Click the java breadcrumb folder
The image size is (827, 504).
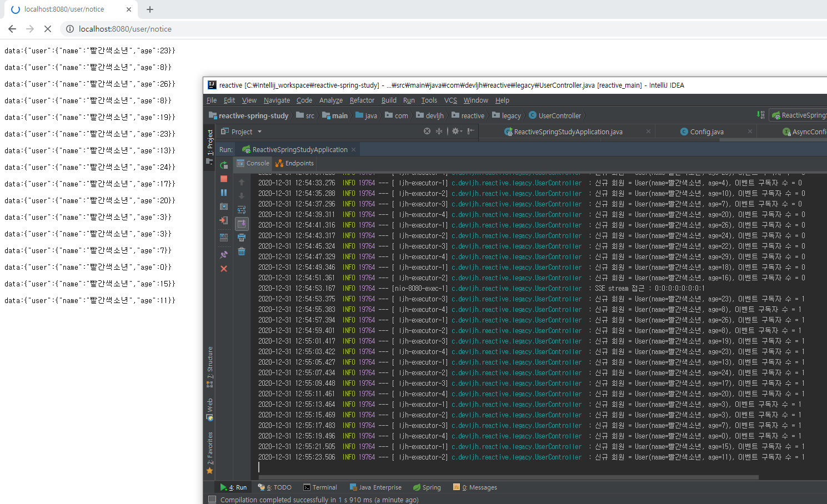[x=367, y=115]
